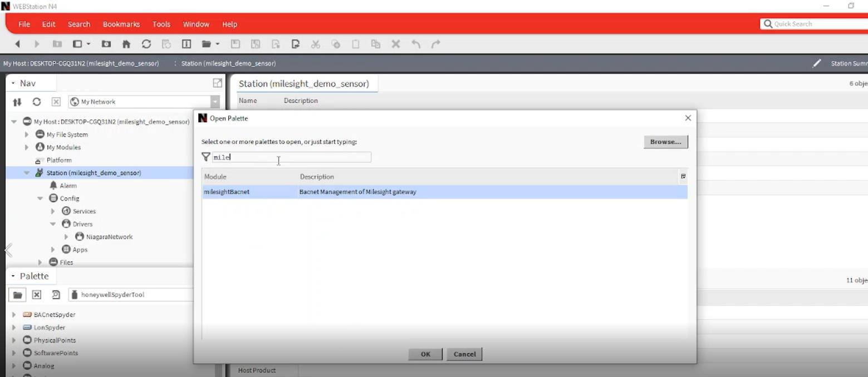This screenshot has height=377, width=868.
Task: Click the Quick Search field
Action: coord(814,24)
